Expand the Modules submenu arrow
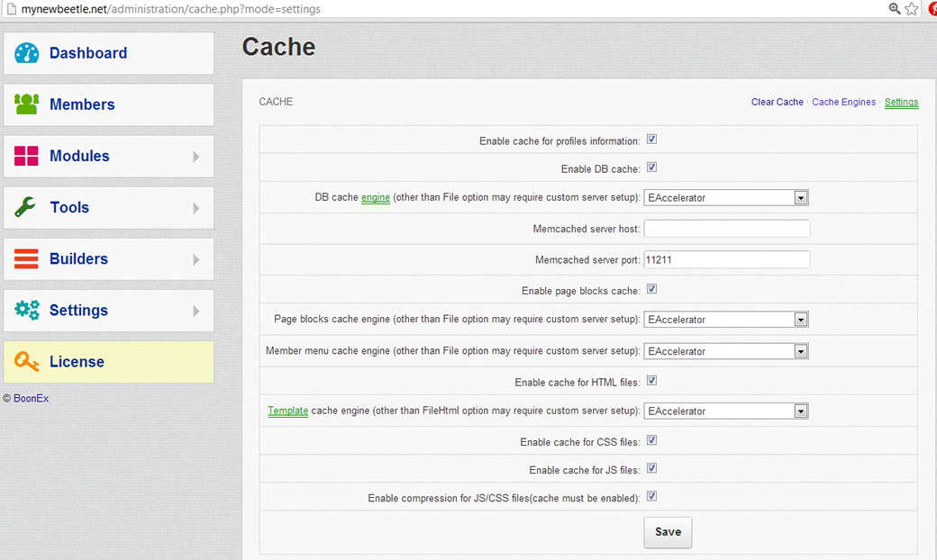 [x=196, y=157]
